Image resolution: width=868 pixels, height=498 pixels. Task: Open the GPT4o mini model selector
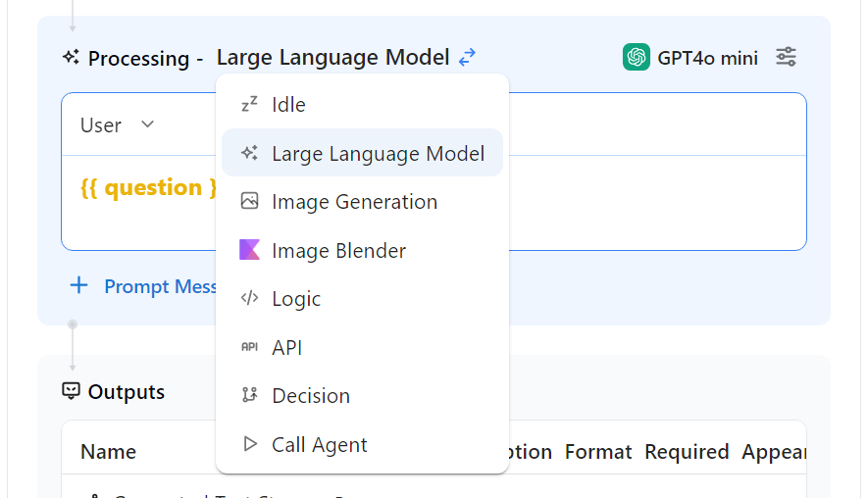coord(690,58)
